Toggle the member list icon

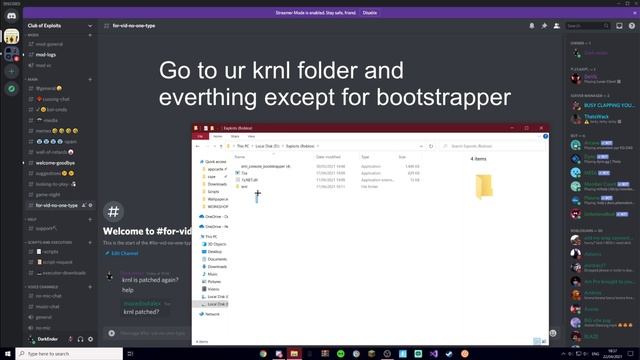click(556, 26)
